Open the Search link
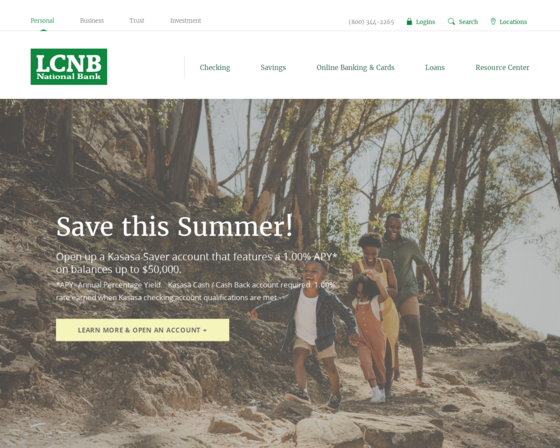Viewport: 560px width, 448px height. tap(468, 22)
